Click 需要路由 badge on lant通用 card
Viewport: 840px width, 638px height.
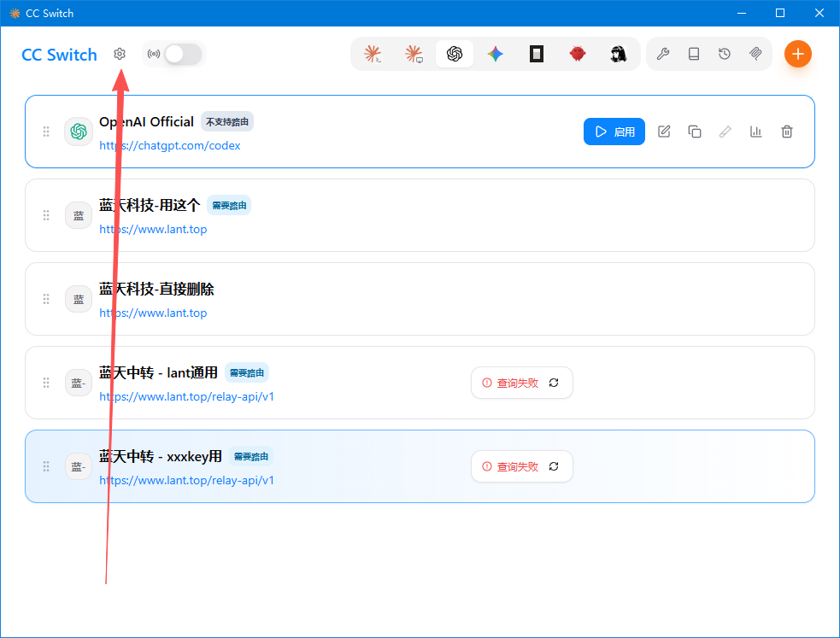coord(247,373)
